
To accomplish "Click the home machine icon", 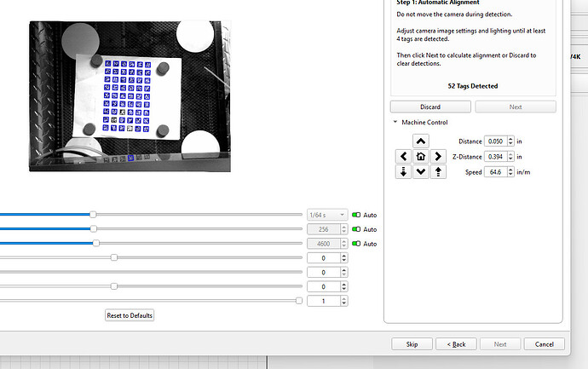I will (421, 156).
